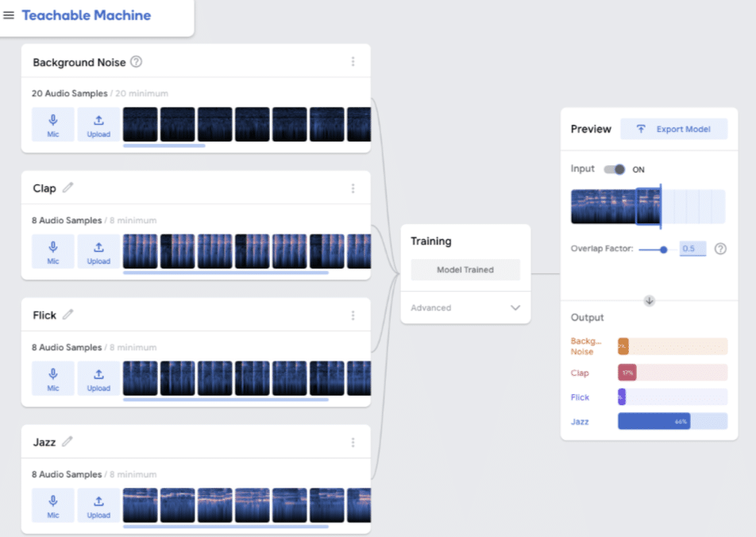
Task: Click the Overlap Factor help icon
Action: (x=720, y=249)
